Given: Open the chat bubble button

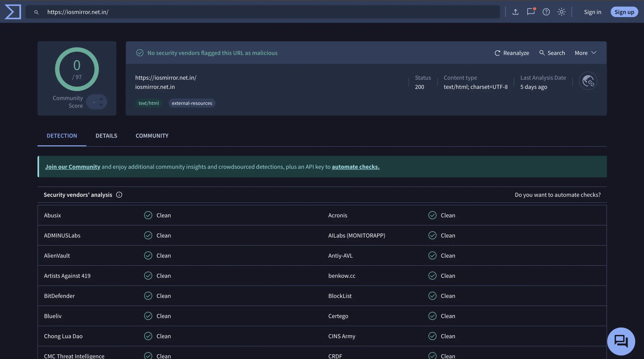Looking at the screenshot, I should pos(621,341).
